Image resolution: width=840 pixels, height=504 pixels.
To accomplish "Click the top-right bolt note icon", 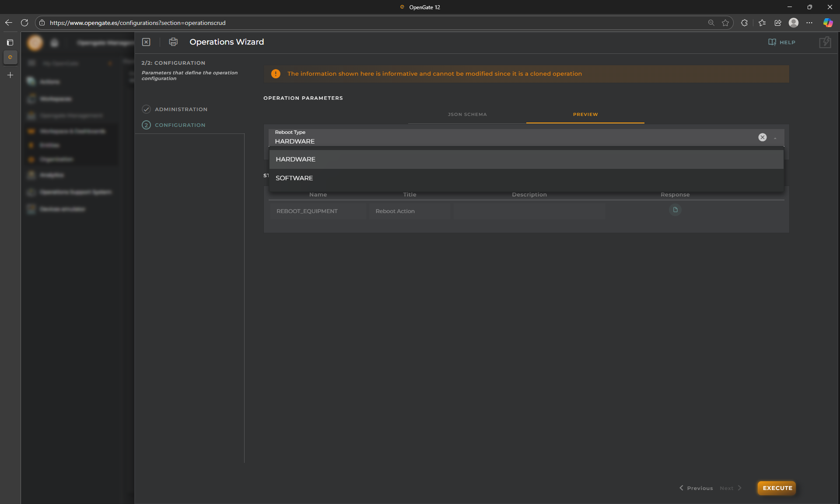I will [825, 42].
